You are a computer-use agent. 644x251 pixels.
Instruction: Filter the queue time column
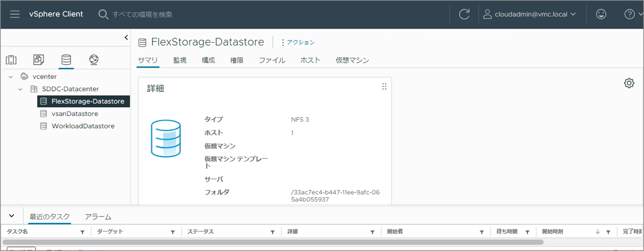(527, 232)
